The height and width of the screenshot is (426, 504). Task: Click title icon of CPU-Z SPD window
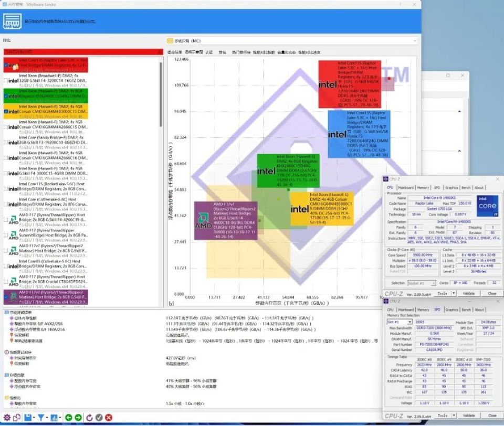tap(386, 301)
